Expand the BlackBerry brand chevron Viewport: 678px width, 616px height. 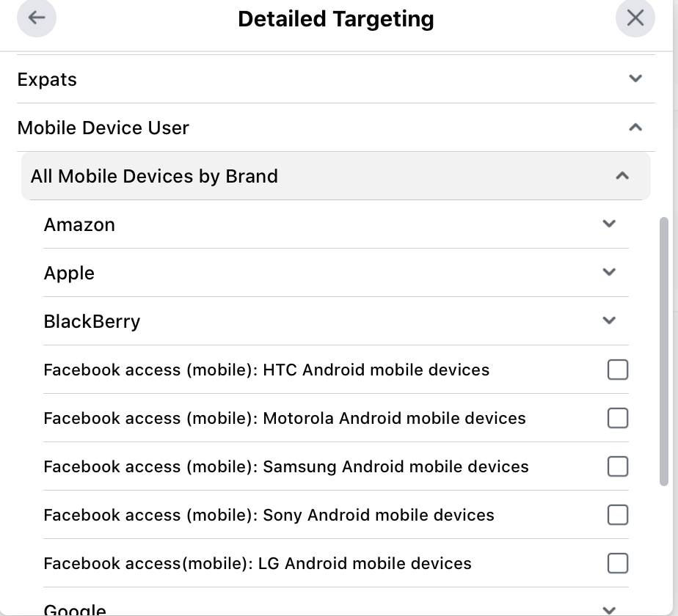coord(608,320)
